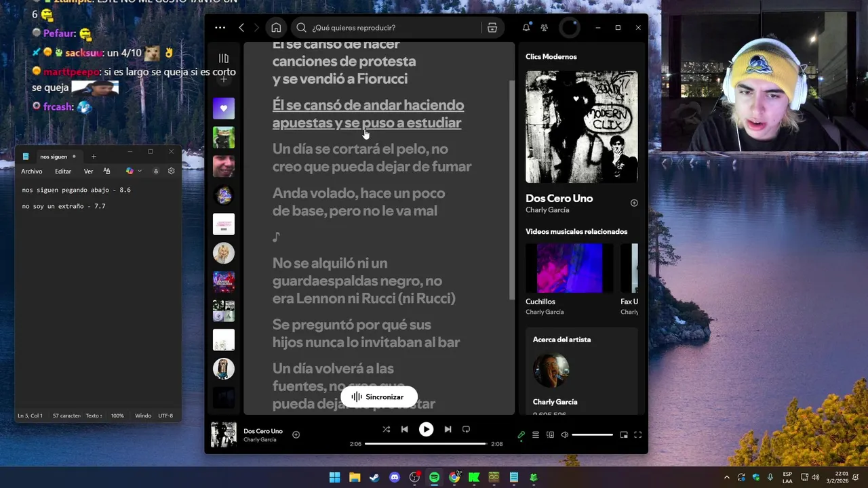Viewport: 868px width, 488px height.
Task: Click the now-playing album thumbnail
Action: (224, 435)
